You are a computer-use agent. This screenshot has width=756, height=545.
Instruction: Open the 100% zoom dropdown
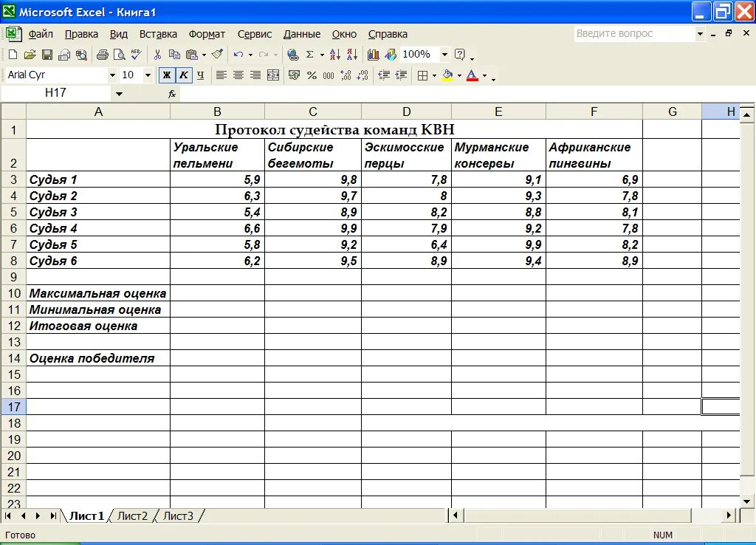tap(444, 55)
